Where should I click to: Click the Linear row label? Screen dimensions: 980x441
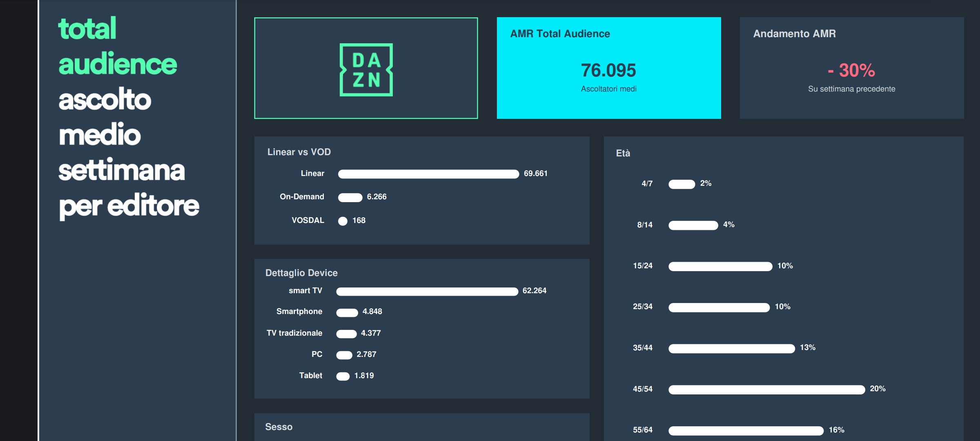tap(312, 174)
